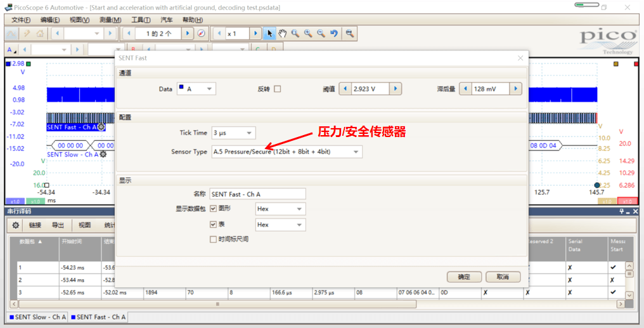Select the cell reading -54.23 ms
This screenshot has height=328, width=644.
80,268
